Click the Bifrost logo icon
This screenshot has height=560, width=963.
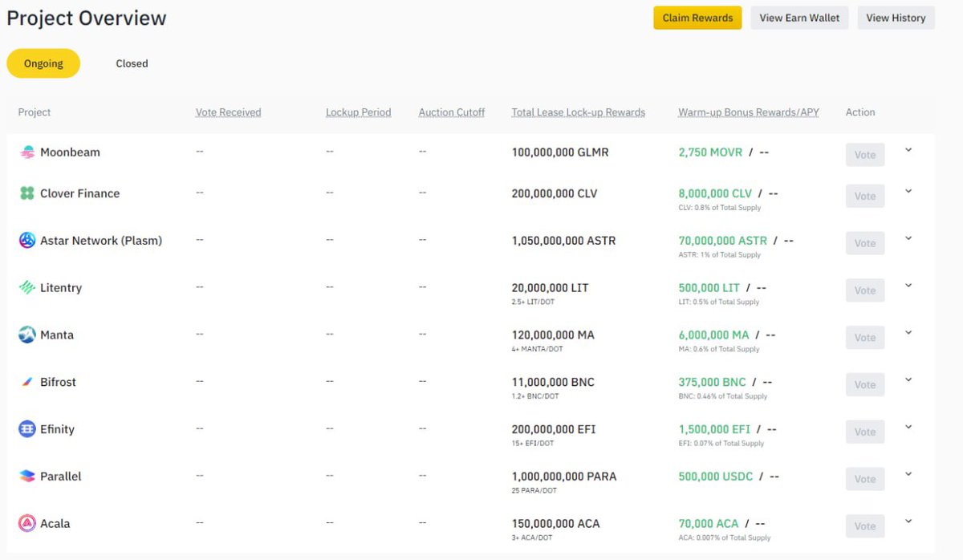pos(27,382)
